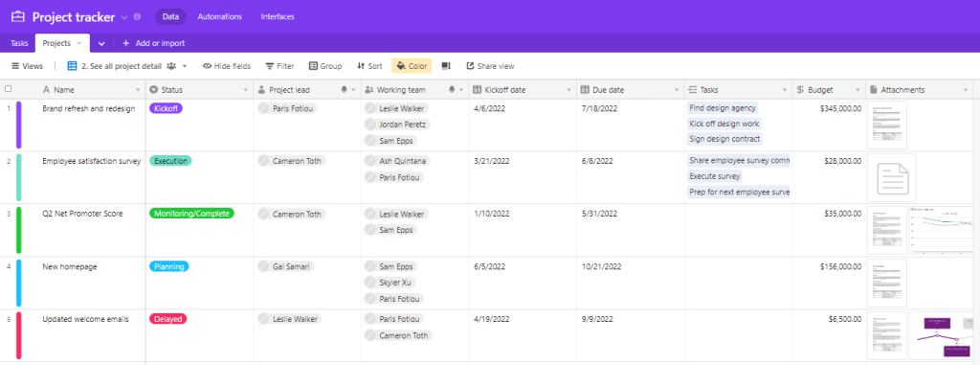Click the Working team people icon

[369, 89]
